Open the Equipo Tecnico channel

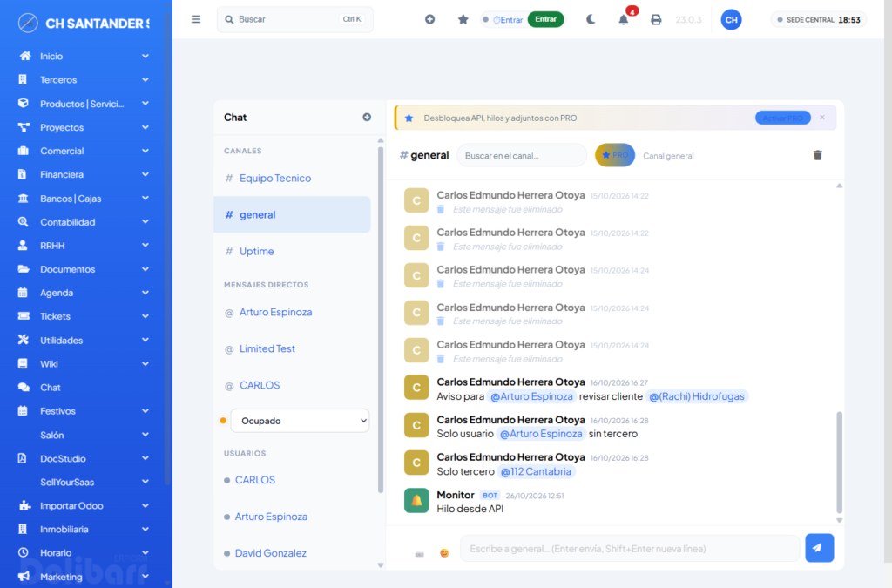point(275,178)
